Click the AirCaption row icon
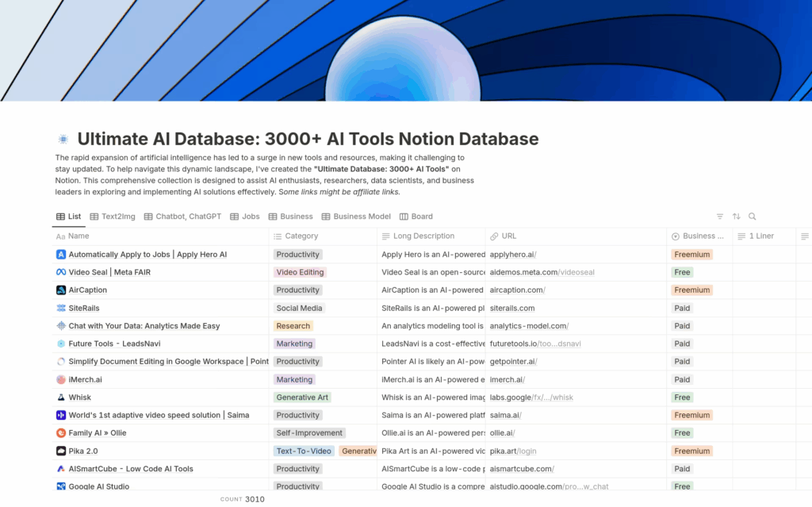The width and height of the screenshot is (812, 507). (61, 290)
